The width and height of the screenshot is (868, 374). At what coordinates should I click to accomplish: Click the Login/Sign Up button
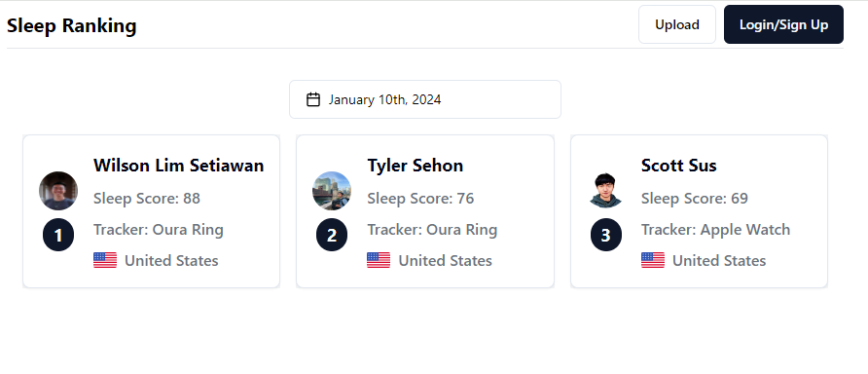click(784, 24)
